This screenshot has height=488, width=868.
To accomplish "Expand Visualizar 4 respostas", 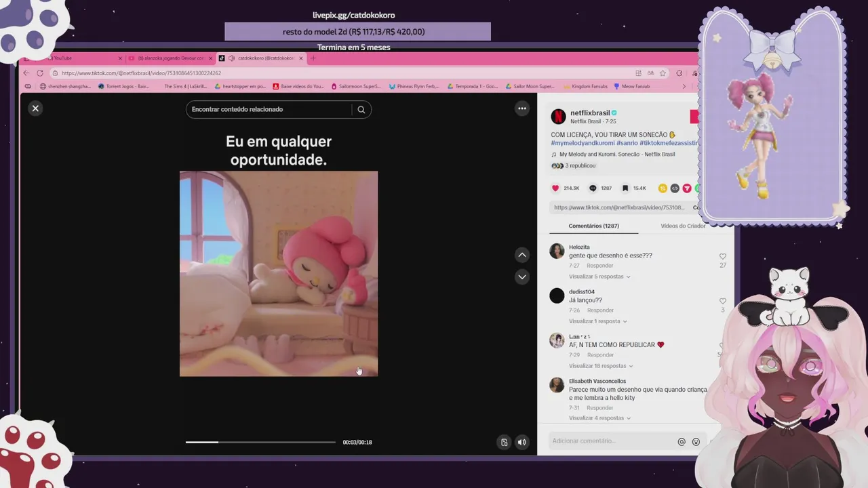I will pyautogui.click(x=599, y=418).
